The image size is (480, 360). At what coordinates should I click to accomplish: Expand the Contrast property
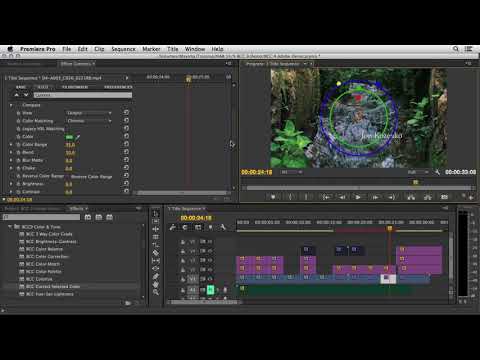click(x=11, y=192)
